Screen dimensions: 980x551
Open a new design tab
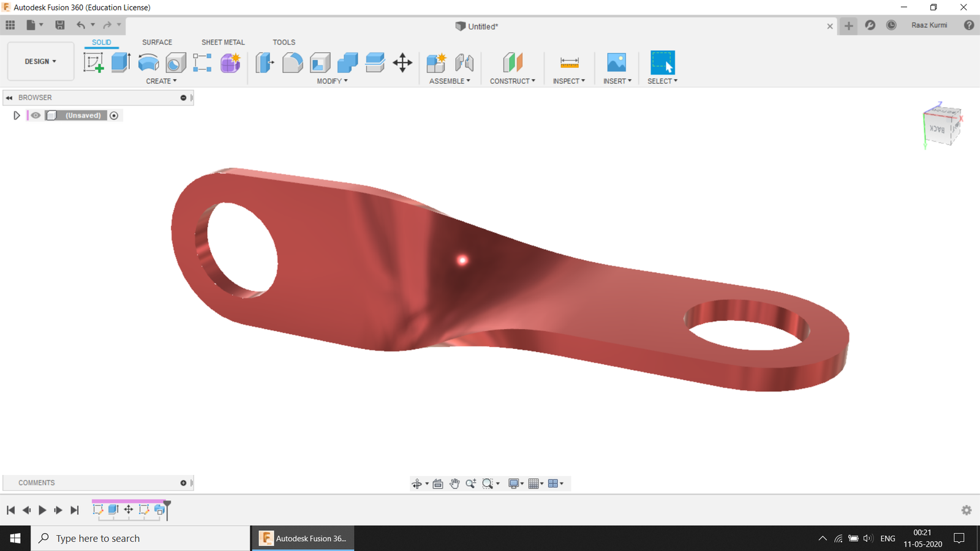(848, 26)
